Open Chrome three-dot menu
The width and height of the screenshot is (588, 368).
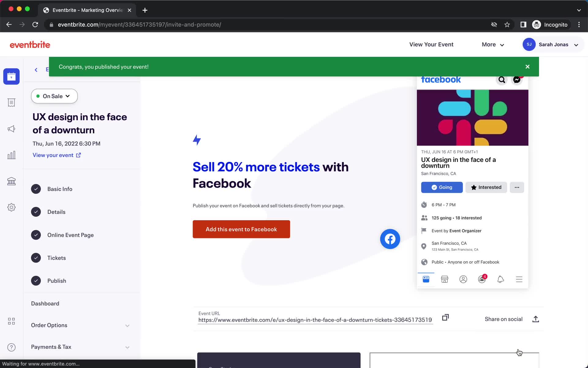579,25
